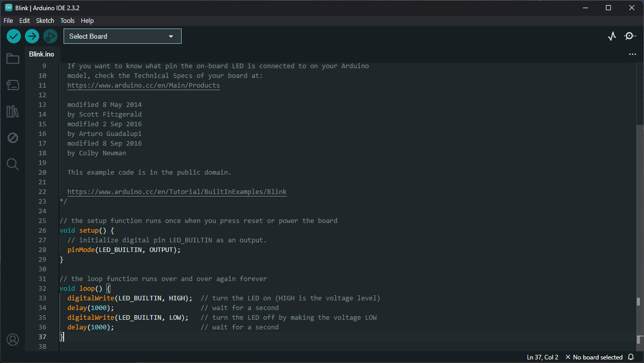Open the Edit menu
The image size is (644, 363).
tap(24, 21)
